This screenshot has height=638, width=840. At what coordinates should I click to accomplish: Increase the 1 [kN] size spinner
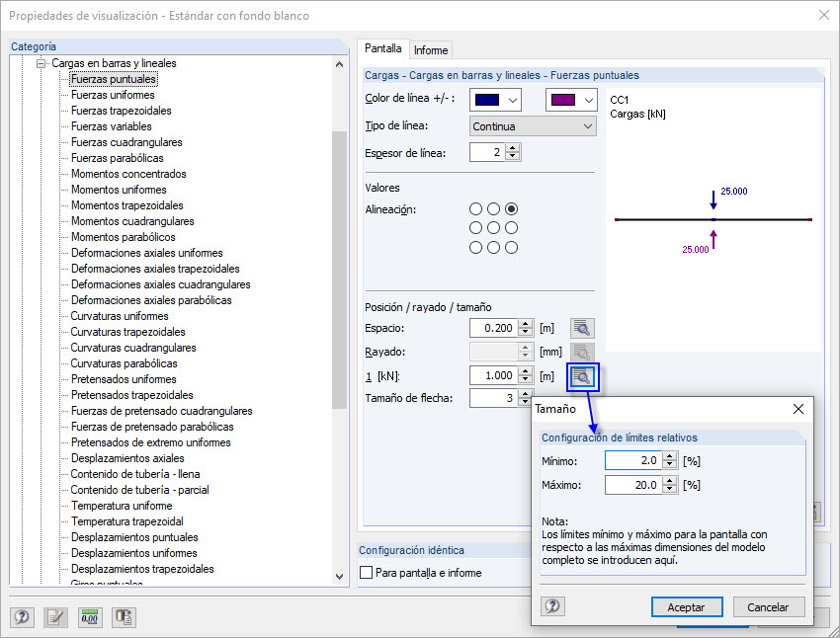[x=526, y=371]
